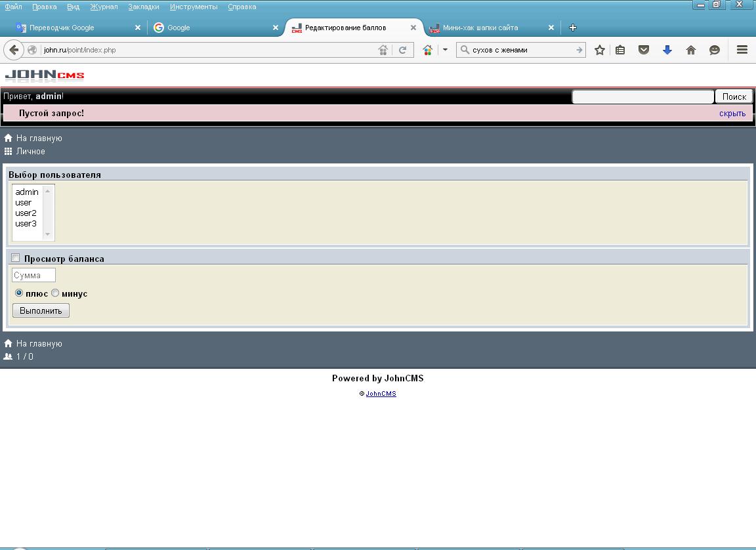The width and height of the screenshot is (756, 550).
Task: Open the hamburger menu
Action: pyautogui.click(x=742, y=50)
